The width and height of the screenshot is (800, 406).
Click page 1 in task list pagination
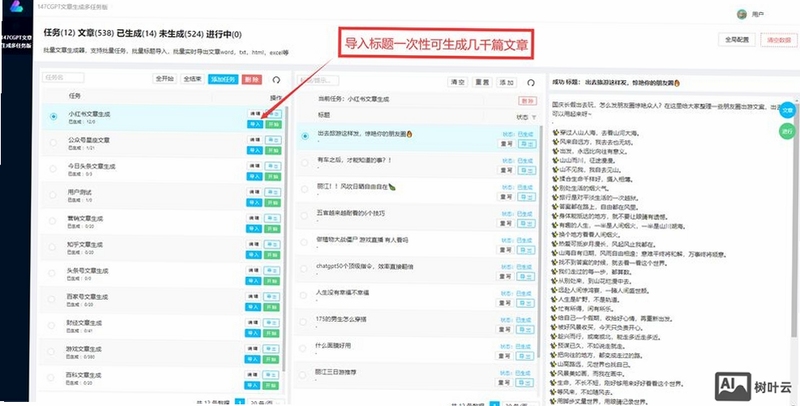tap(240, 402)
